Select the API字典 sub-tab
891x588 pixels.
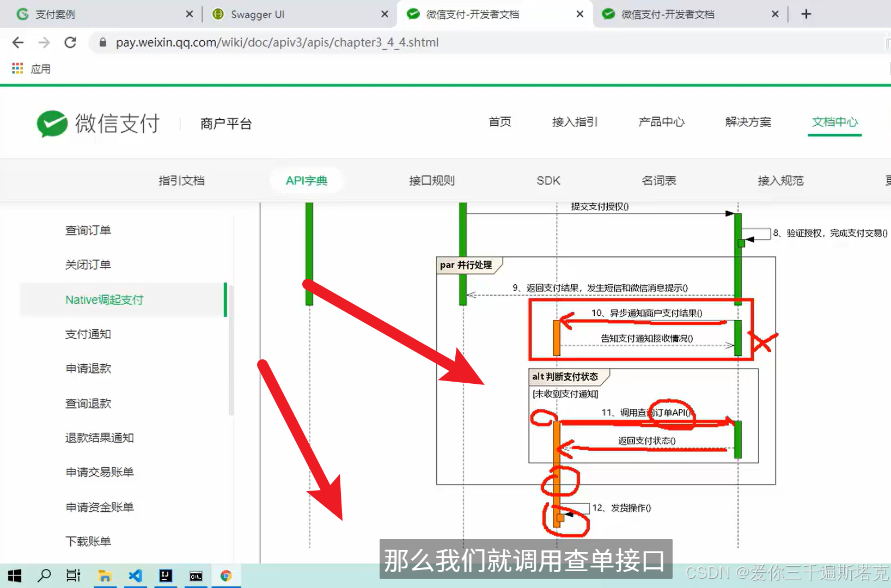[x=307, y=181]
